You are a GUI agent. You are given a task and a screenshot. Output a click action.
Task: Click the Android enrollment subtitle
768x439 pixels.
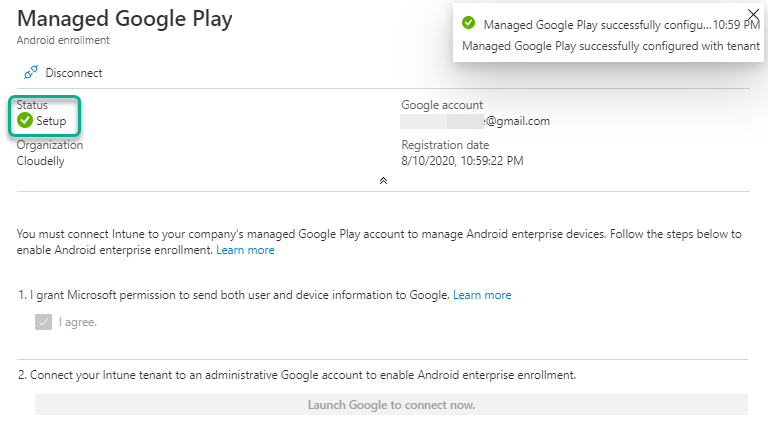point(63,41)
